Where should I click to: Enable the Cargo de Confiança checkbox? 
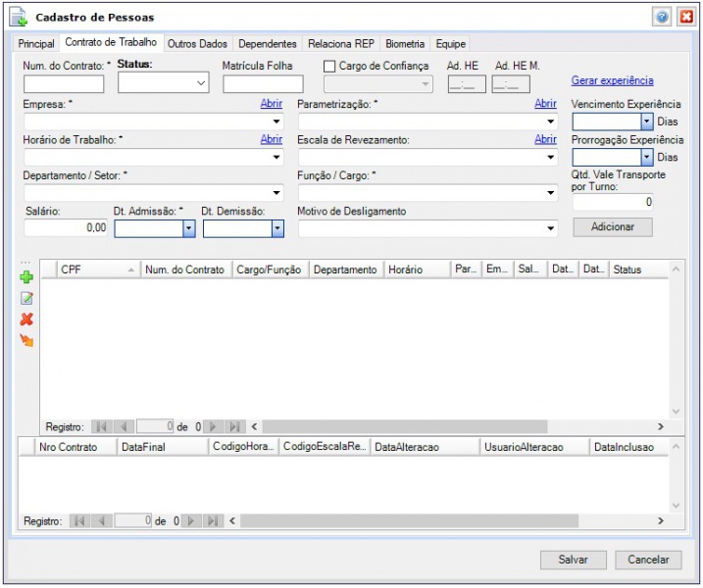330,66
